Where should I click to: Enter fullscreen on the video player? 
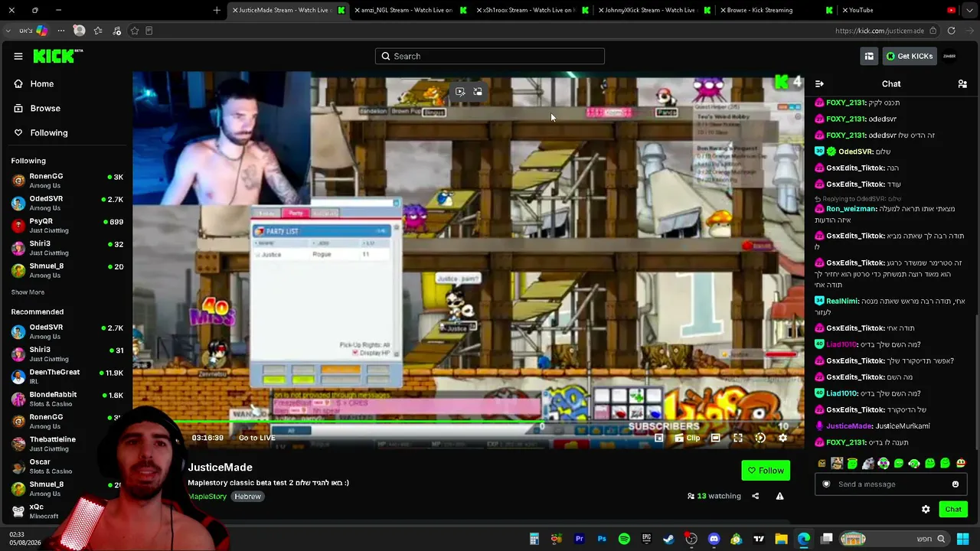pyautogui.click(x=738, y=438)
